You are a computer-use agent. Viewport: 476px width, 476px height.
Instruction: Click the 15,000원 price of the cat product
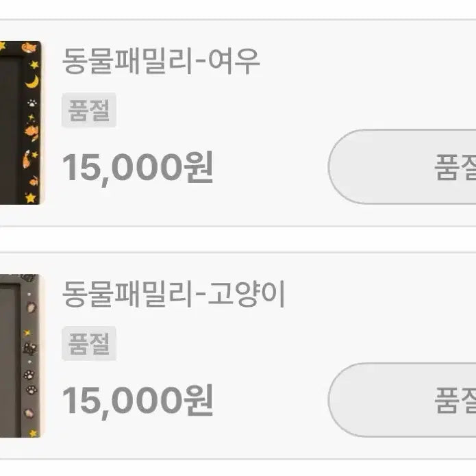point(138,401)
